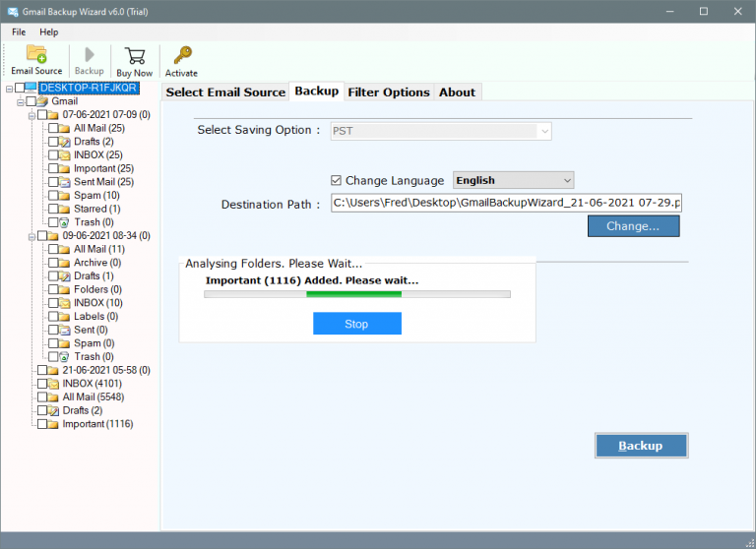Select the Labels (0) tree label
756x549 pixels.
point(95,317)
